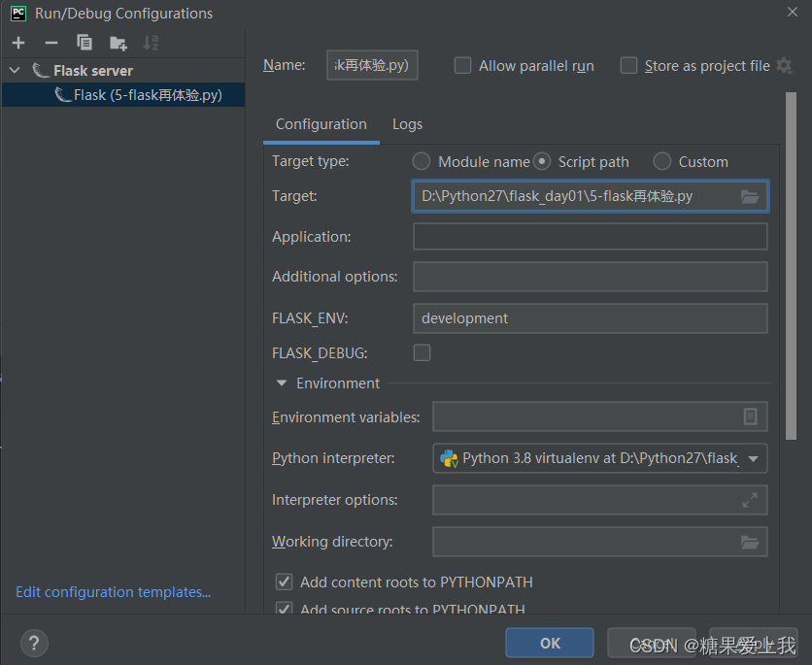Screen dimensions: 812x665
Task: Switch to the Logs tab
Action: coord(407,124)
